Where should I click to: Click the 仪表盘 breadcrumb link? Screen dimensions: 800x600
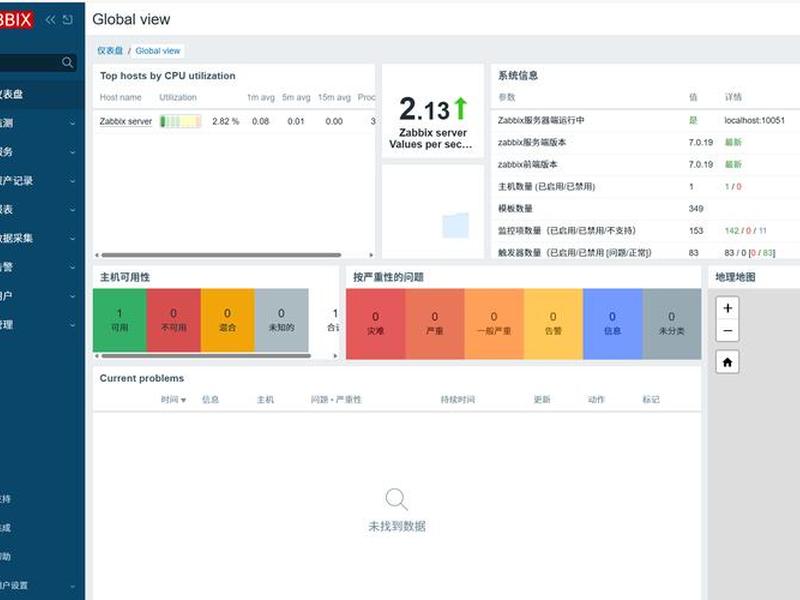pyautogui.click(x=110, y=51)
